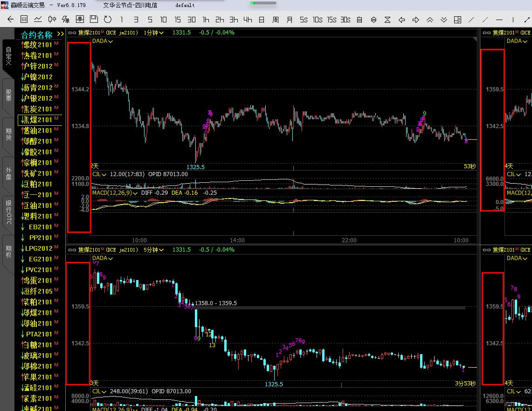Image resolution: width=532 pixels, height=411 pixels.
Task: Open the quote list view icon
Action: 24,20
